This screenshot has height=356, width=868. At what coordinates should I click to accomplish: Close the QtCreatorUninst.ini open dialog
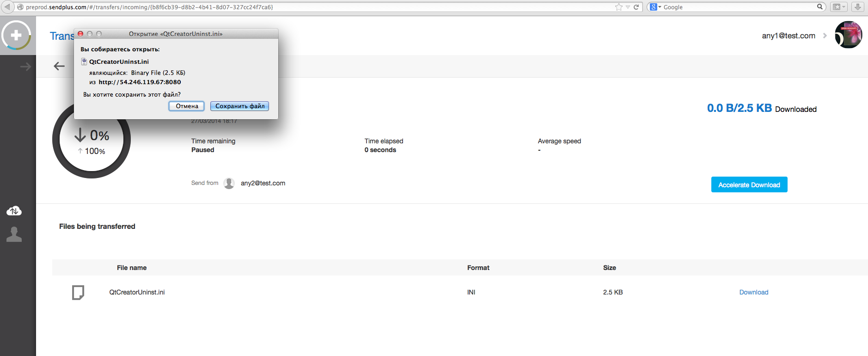[x=80, y=34]
